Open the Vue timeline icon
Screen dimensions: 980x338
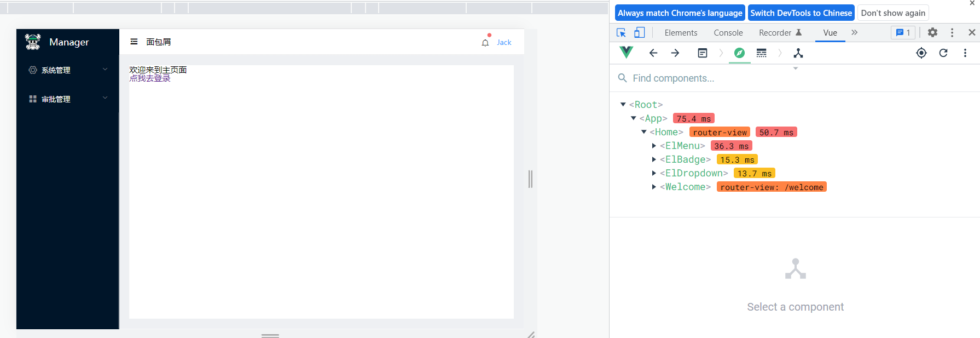pyautogui.click(x=762, y=53)
